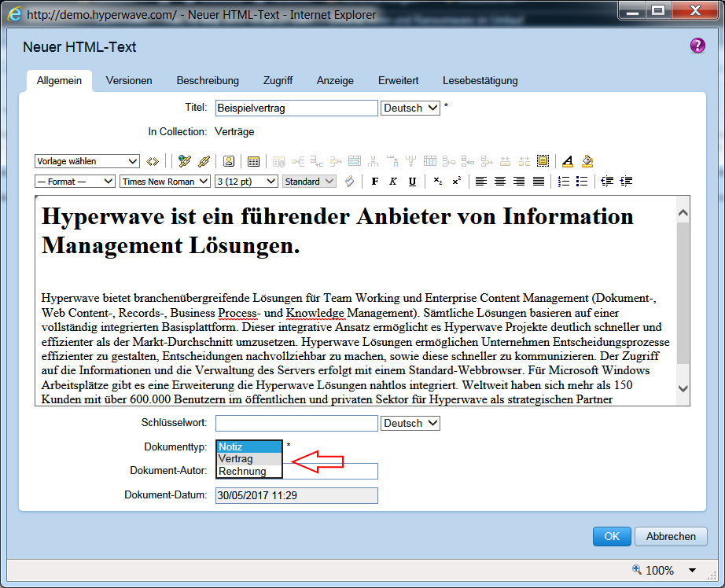The height and width of the screenshot is (588, 725).
Task: Apply subscript formatting
Action: point(438,182)
